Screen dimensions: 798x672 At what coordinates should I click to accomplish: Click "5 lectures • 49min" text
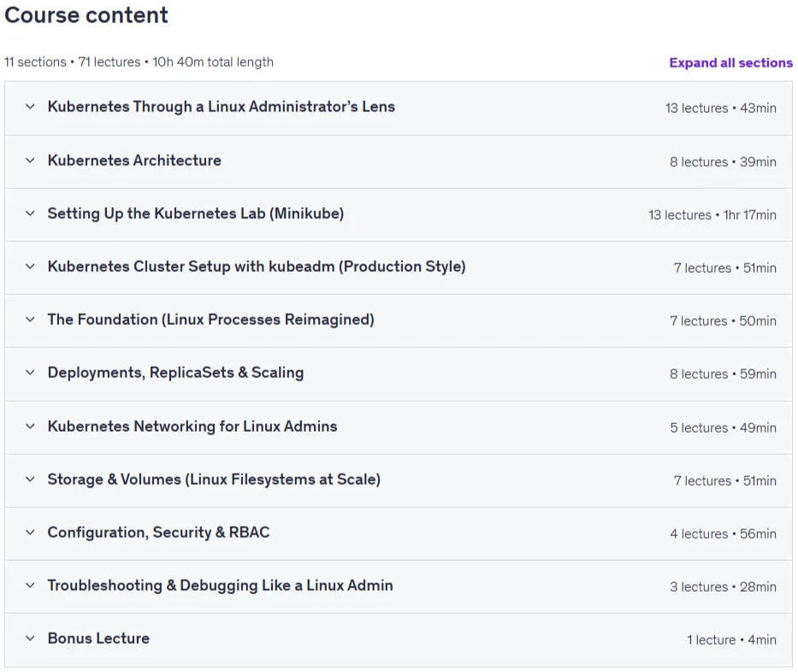pos(723,427)
